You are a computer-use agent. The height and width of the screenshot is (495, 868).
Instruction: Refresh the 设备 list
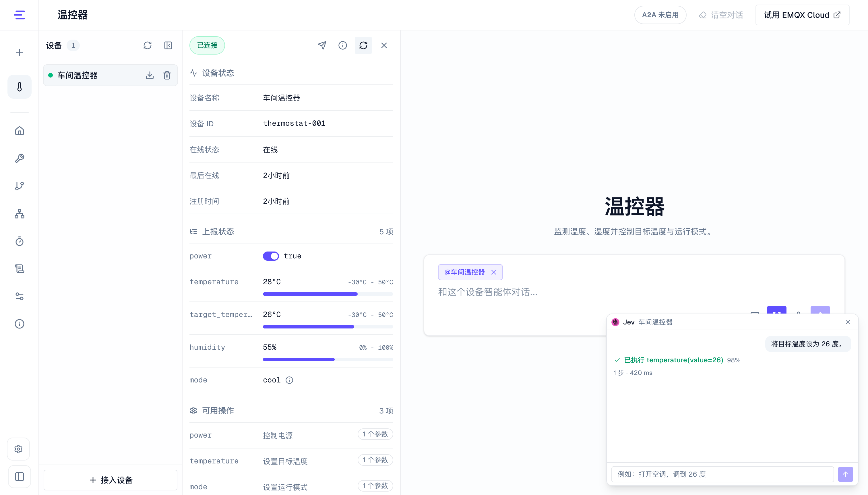pyautogui.click(x=148, y=45)
